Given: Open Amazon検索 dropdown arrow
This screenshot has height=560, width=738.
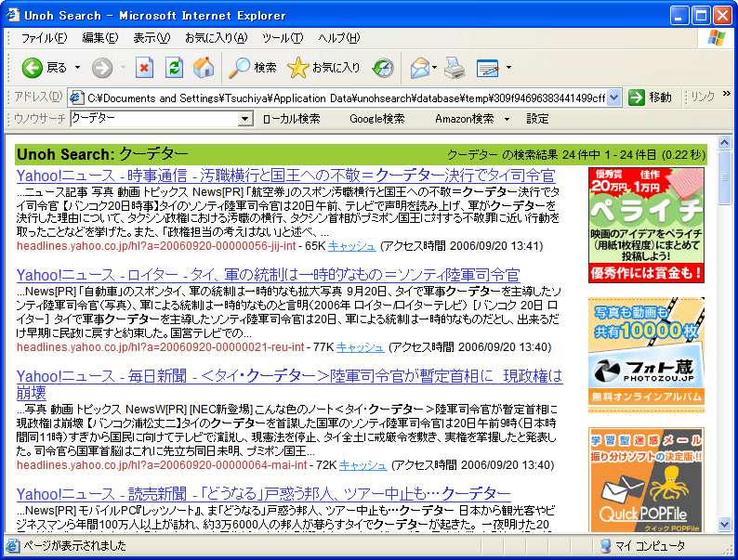Looking at the screenshot, I should click(x=507, y=120).
